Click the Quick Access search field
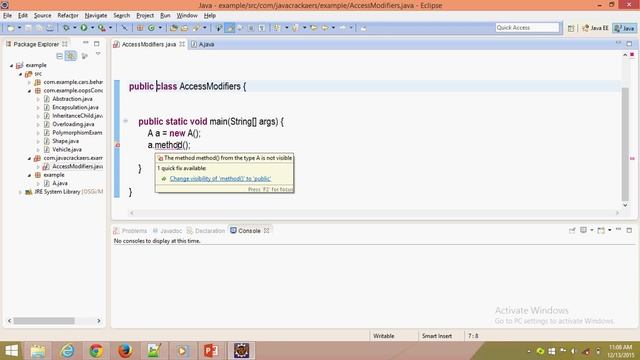 [527, 27]
